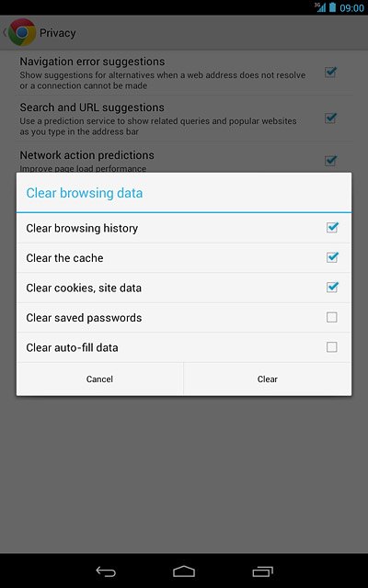This screenshot has height=588, width=368.
Task: Uncheck Clear browsing history checkbox
Action: coord(332,228)
